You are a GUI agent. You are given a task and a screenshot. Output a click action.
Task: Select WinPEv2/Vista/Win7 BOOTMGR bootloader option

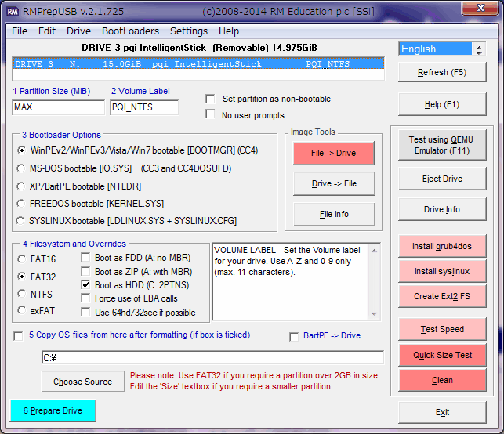click(x=21, y=150)
